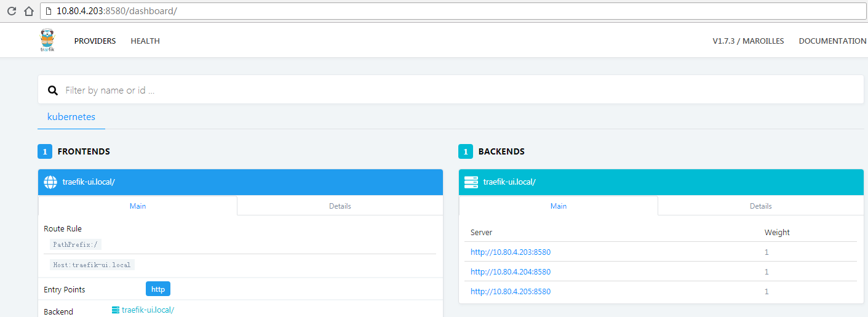Click the Server column header
Viewport: 868px width, 317px height.
tap(481, 233)
